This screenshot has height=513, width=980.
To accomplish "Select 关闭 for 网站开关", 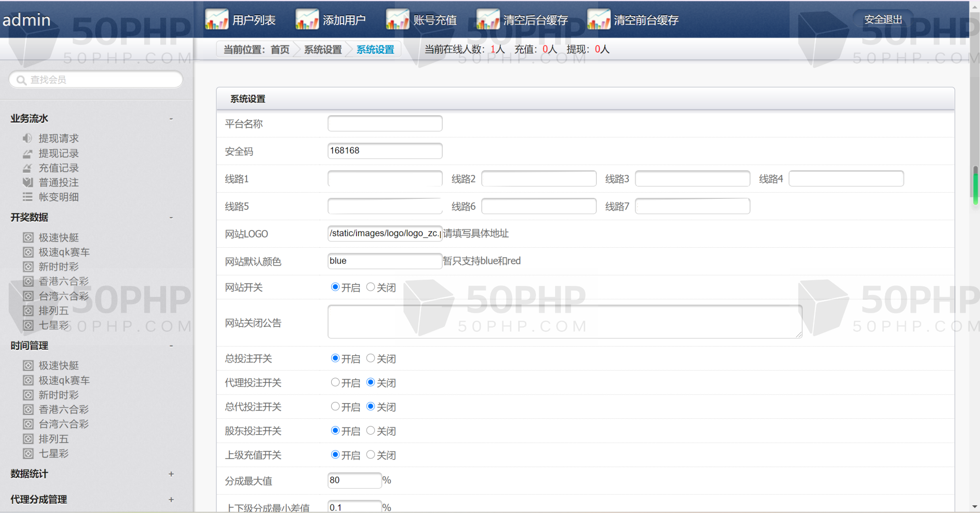I will point(370,287).
